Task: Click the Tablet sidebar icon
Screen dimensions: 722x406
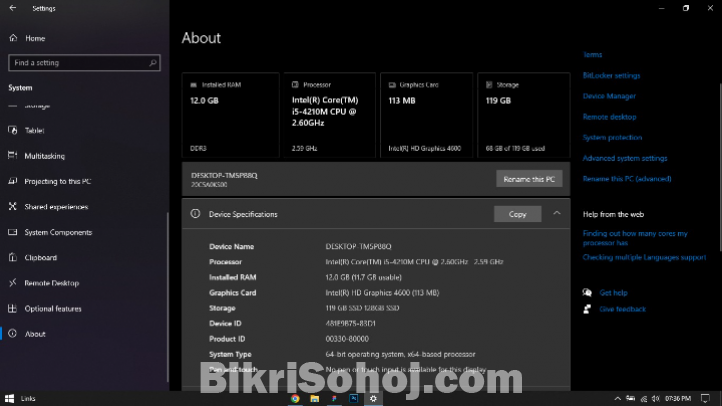Action: click(x=12, y=130)
